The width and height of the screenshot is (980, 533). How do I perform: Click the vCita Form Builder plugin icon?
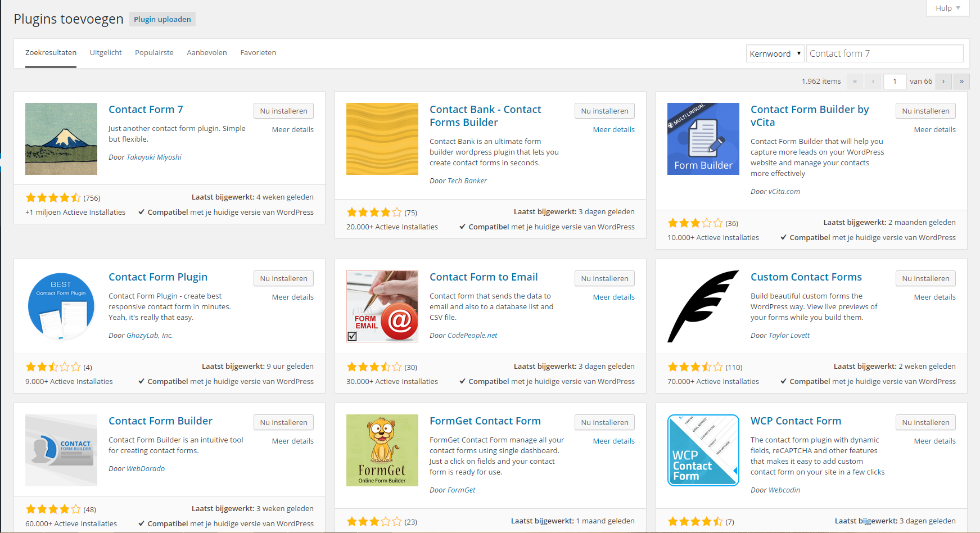(x=703, y=138)
